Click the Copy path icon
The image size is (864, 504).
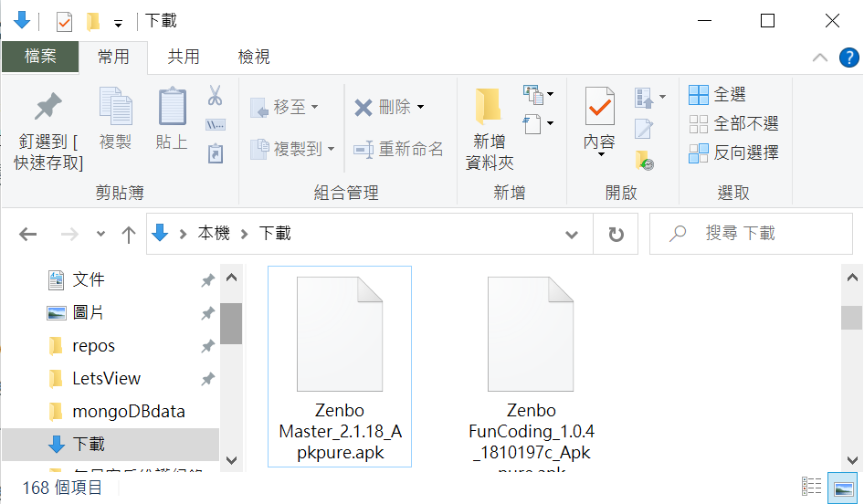click(215, 125)
